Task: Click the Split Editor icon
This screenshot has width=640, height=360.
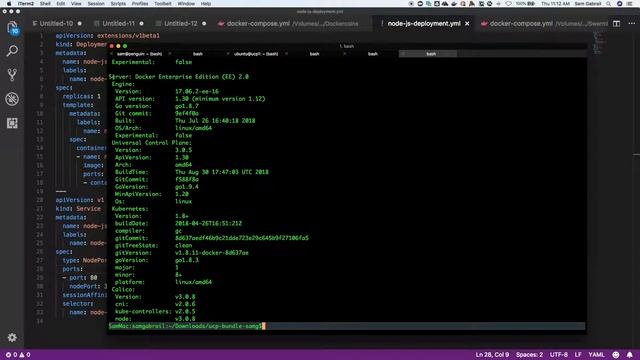Action: pos(616,24)
